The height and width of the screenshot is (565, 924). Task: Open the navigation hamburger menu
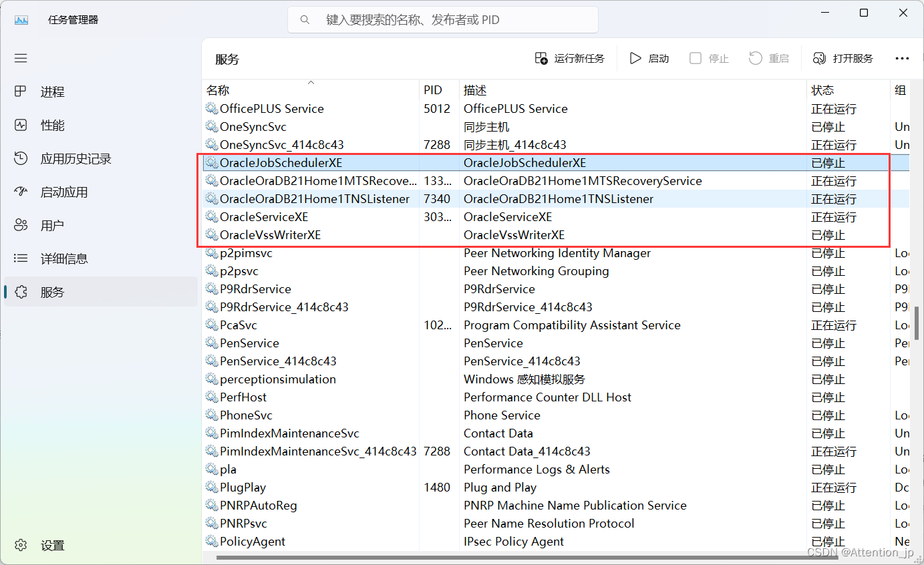click(20, 58)
